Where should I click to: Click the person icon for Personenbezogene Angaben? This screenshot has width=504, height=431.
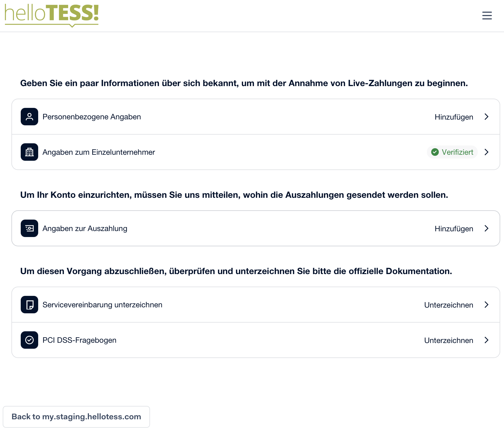pyautogui.click(x=29, y=117)
